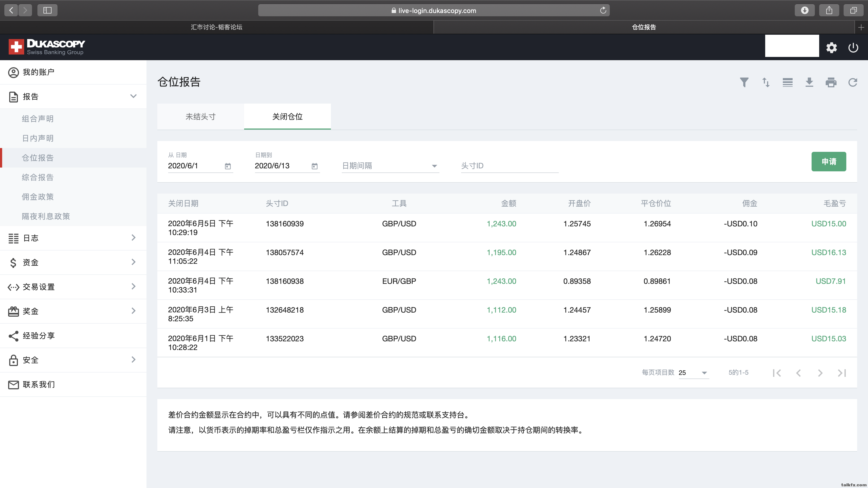The height and width of the screenshot is (488, 868).
Task: Open 经验分享 in sidebar
Action: tap(73, 336)
